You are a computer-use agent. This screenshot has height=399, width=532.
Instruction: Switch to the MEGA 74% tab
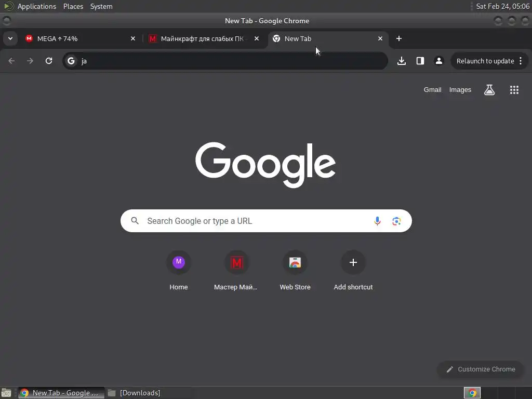coord(81,38)
